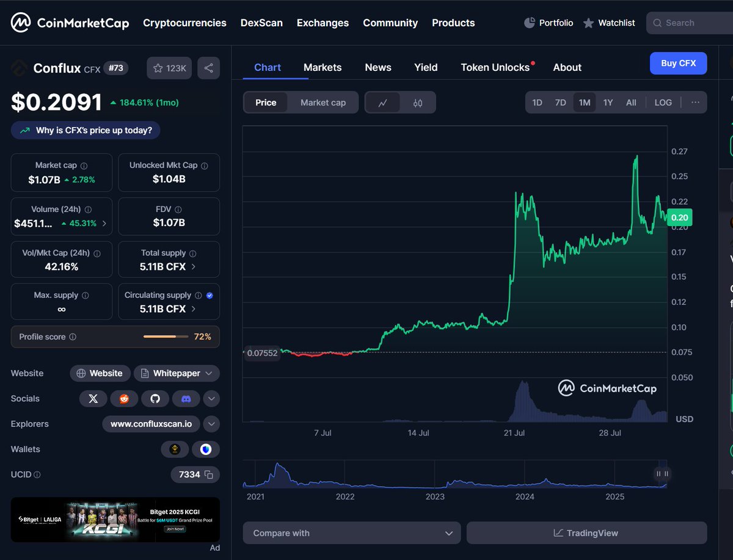Screen dimensions: 733x560
Task: Set chart range to 1M
Action: point(585,103)
